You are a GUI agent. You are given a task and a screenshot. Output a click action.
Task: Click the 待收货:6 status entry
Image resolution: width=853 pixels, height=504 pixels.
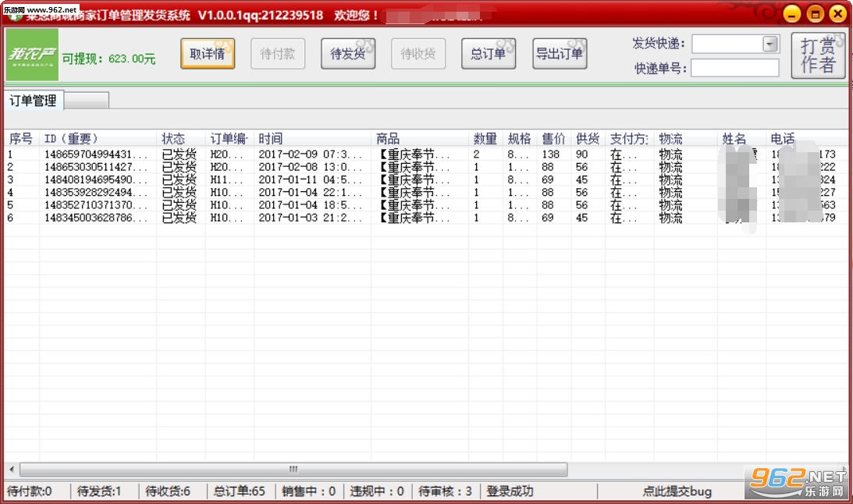[x=168, y=492]
